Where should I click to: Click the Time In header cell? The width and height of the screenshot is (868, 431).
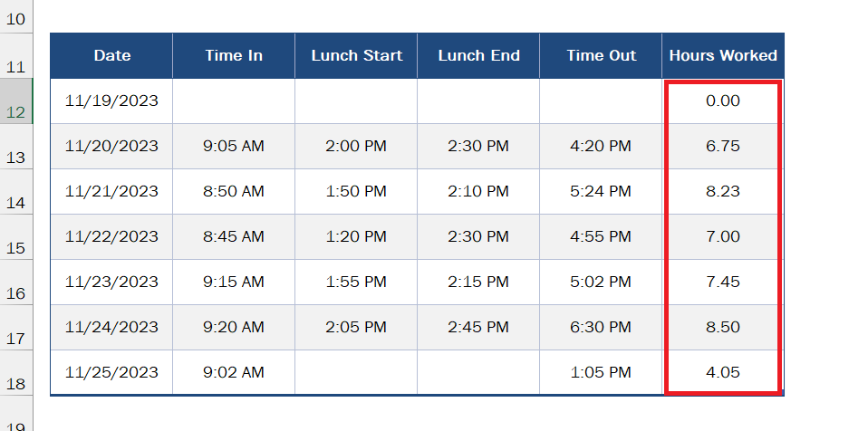tap(234, 55)
